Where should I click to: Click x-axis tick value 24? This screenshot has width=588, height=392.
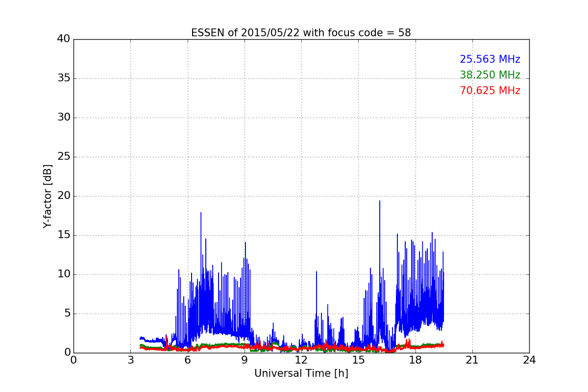coord(529,360)
